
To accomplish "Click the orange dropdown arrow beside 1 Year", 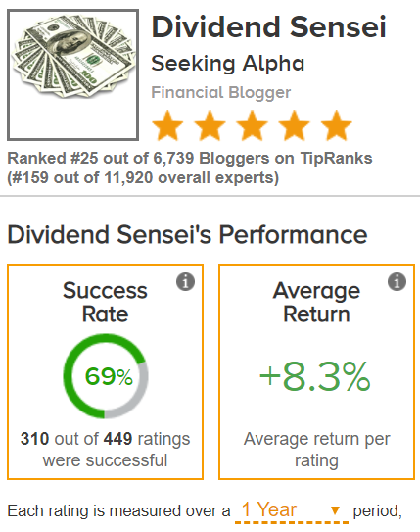I will coord(335,509).
